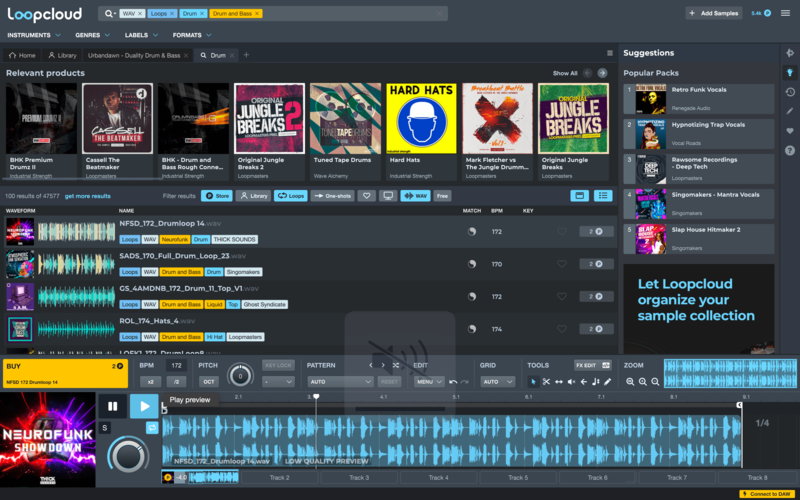Click the Play preview button

coord(145,406)
